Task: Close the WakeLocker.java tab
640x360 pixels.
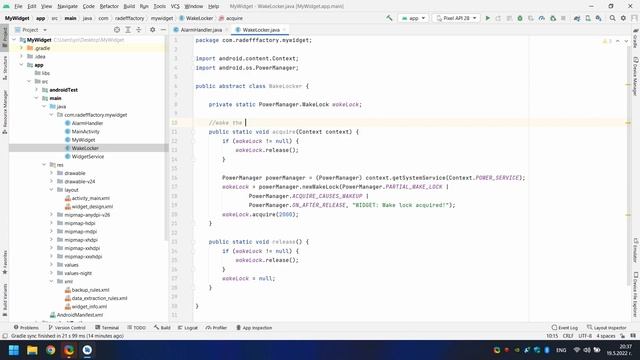Action: [284, 30]
